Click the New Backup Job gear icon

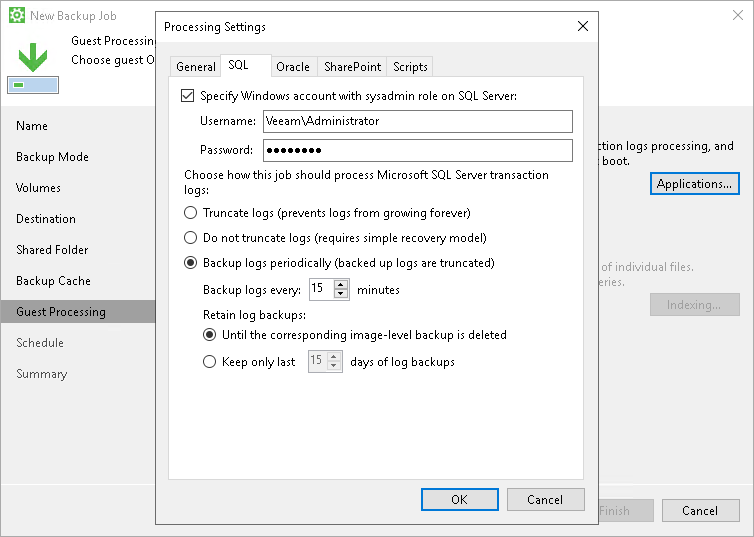[17, 15]
